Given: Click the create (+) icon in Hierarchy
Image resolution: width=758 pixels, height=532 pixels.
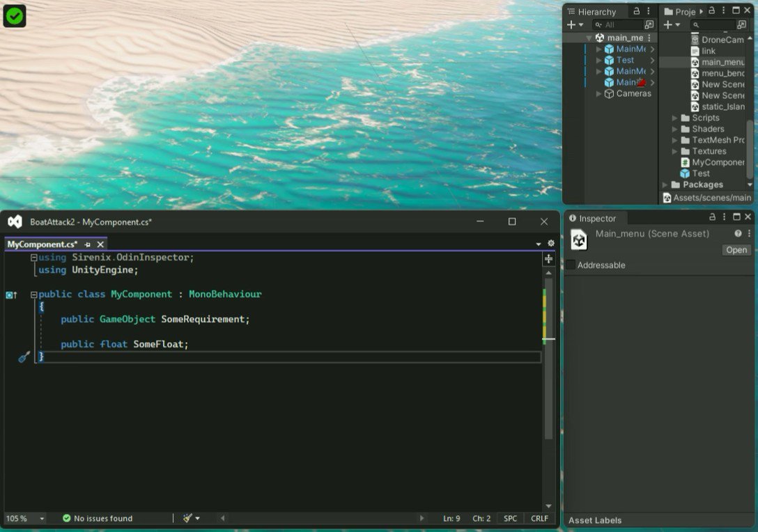Looking at the screenshot, I should pyautogui.click(x=573, y=24).
